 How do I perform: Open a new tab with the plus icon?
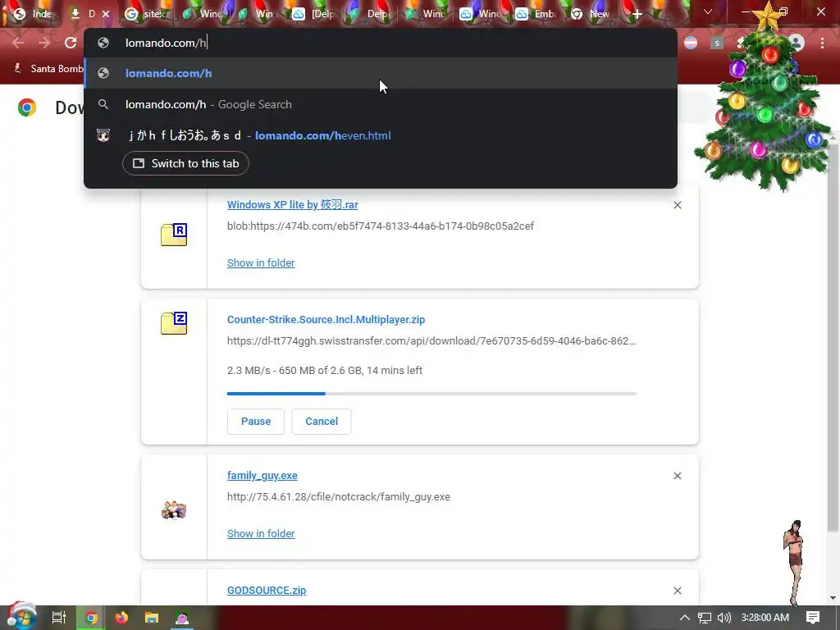(637, 14)
